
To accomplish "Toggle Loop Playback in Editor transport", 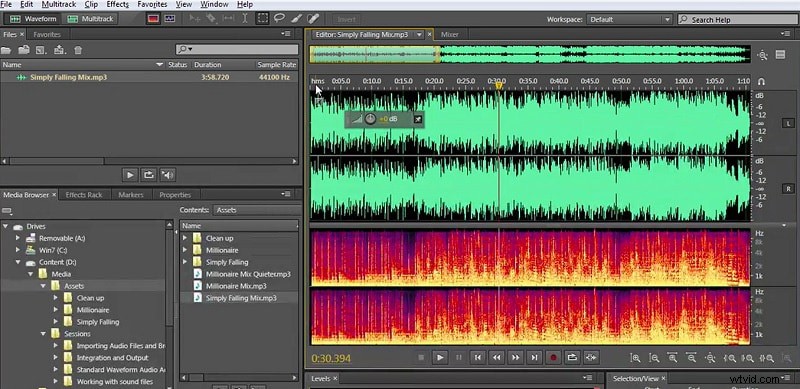I will point(572,358).
